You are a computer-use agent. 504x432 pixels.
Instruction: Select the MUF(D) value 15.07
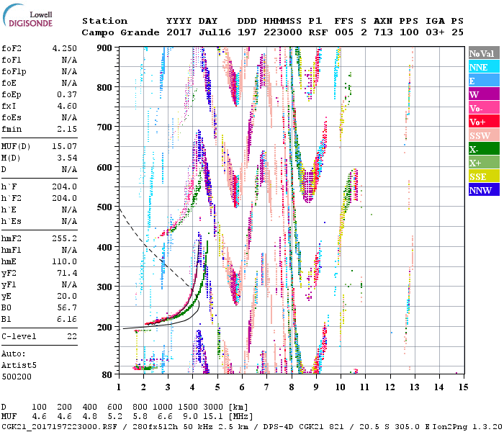point(64,147)
